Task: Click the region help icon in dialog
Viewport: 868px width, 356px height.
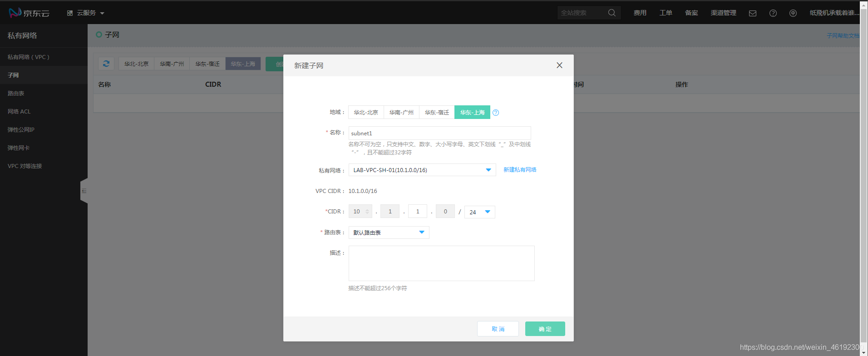Action: [496, 113]
